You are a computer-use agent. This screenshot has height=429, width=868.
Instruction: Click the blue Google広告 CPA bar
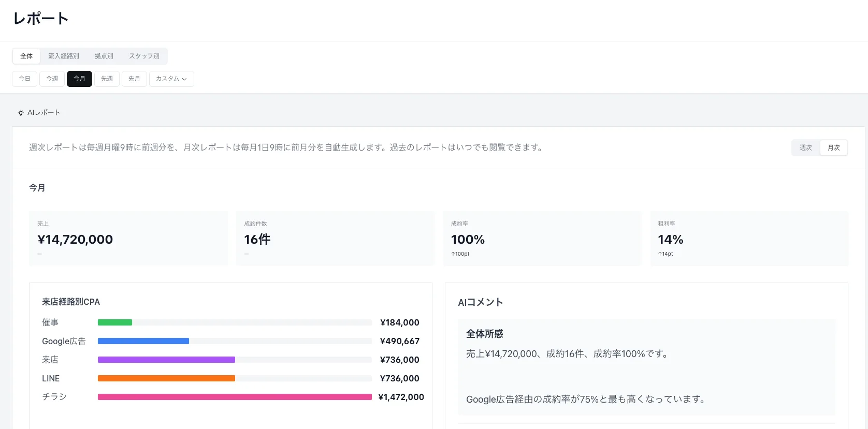[143, 341]
